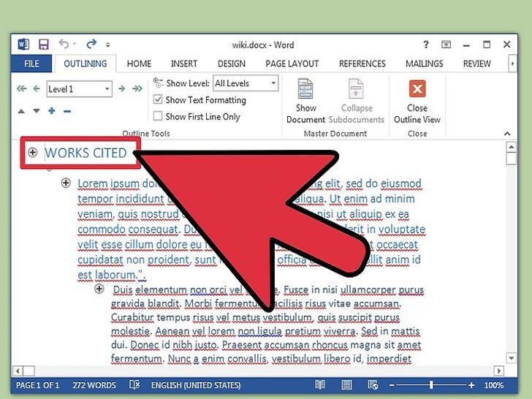Open Word Help question mark
Viewport: 532px width, 399px height.
tap(426, 45)
